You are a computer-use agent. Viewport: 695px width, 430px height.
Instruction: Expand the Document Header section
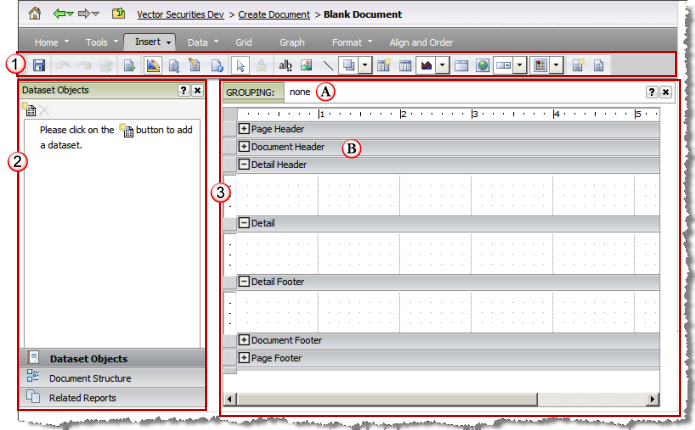[244, 146]
